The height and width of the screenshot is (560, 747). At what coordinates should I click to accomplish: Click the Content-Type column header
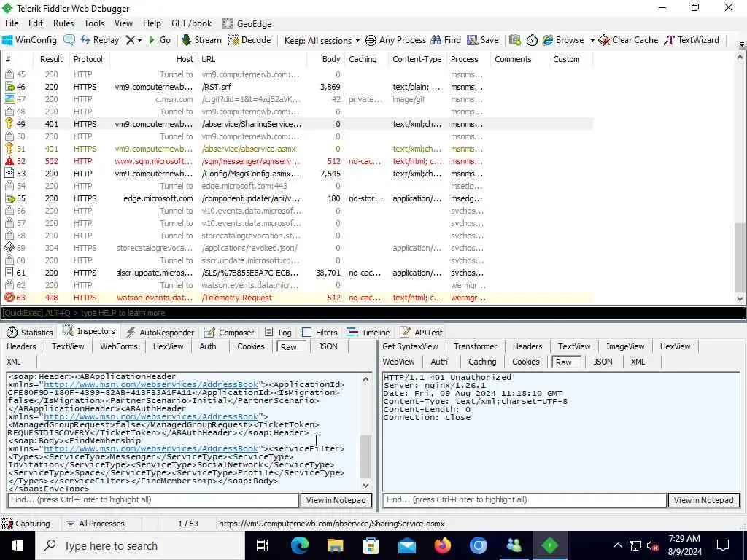(417, 59)
